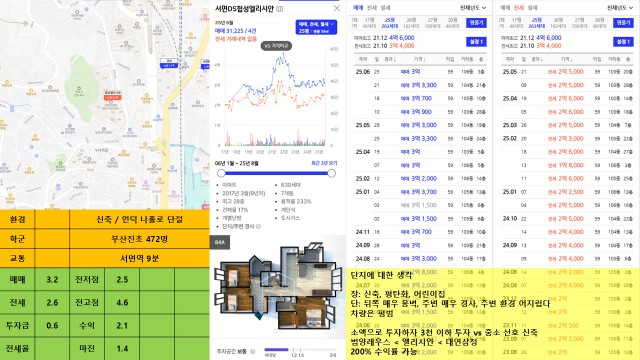Click the red apartment marker on map
The image size is (640, 360).
[x=112, y=96]
